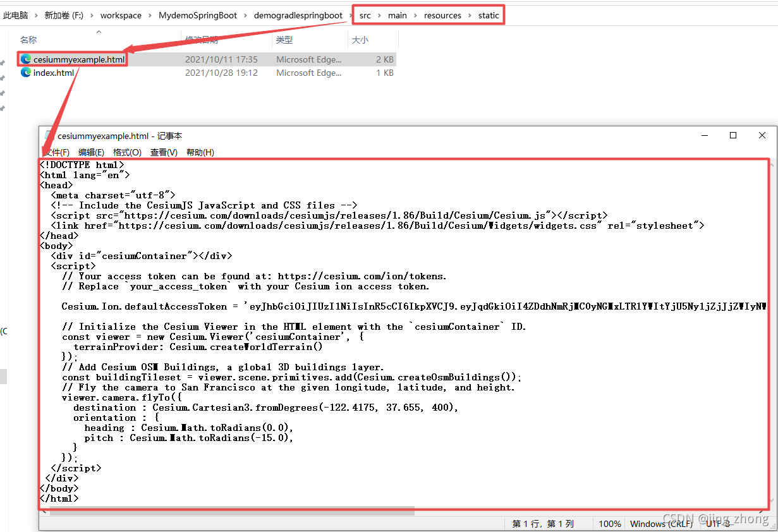Image resolution: width=778 pixels, height=532 pixels.
Task: Click the destination : Cesium.Cartesian3.fromDegrees line
Action: coord(265,408)
